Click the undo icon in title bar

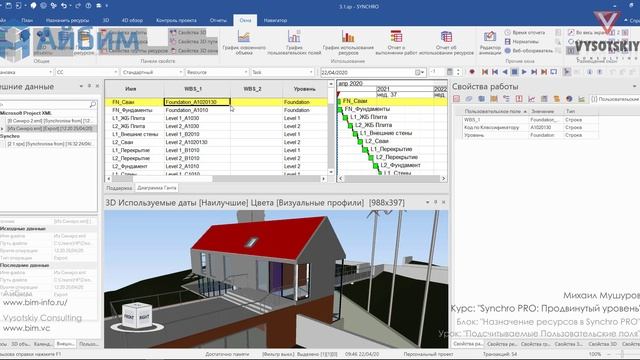(64, 6)
